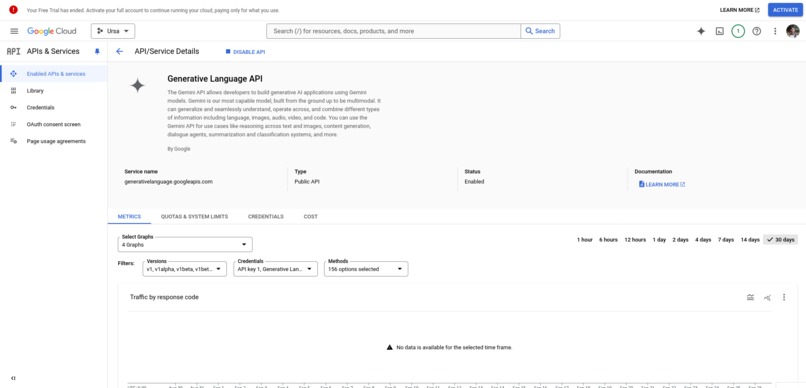Click the OAuth consent screen icon
This screenshot has width=806, height=388.
pyautogui.click(x=13, y=124)
